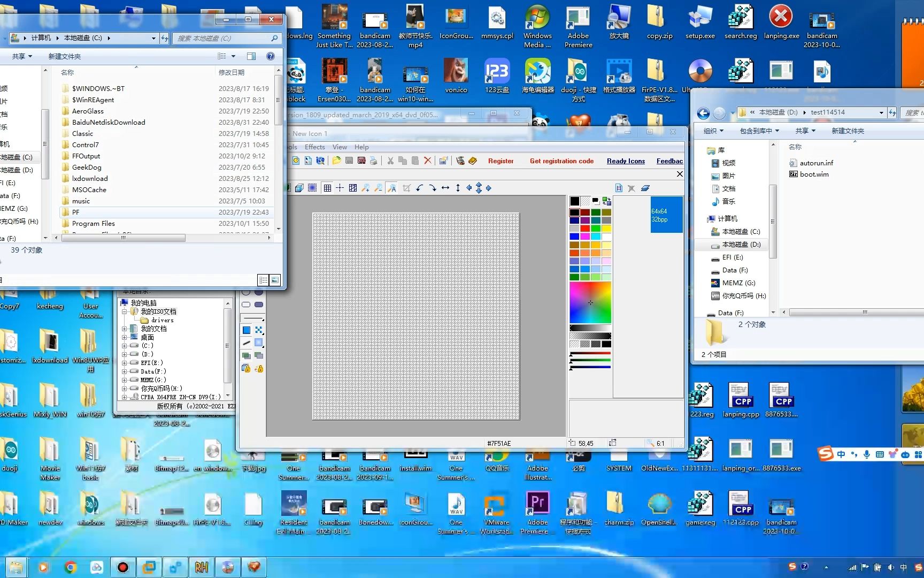Pick the bright blue color swatch
This screenshot has height=578, width=924.
574,237
